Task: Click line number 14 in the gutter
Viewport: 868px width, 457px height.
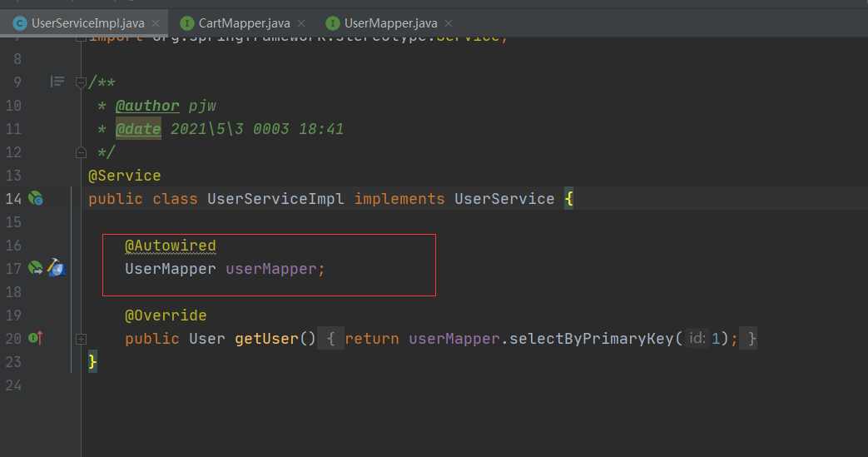Action: coord(13,198)
